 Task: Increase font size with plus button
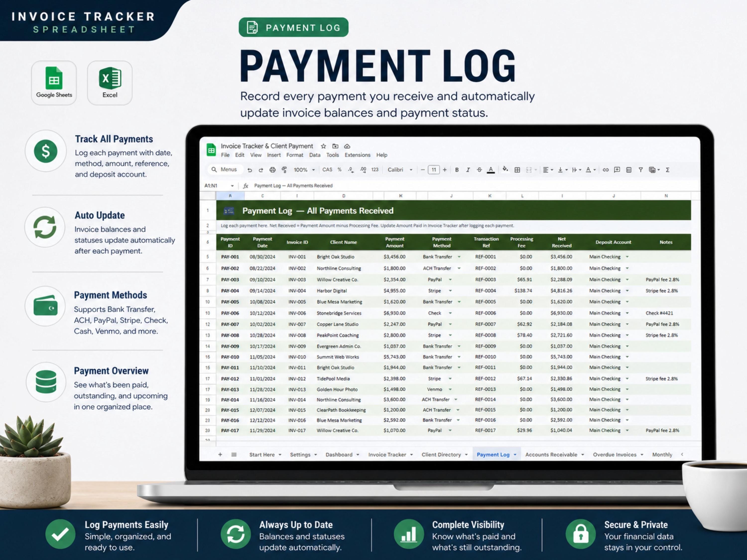click(x=445, y=170)
